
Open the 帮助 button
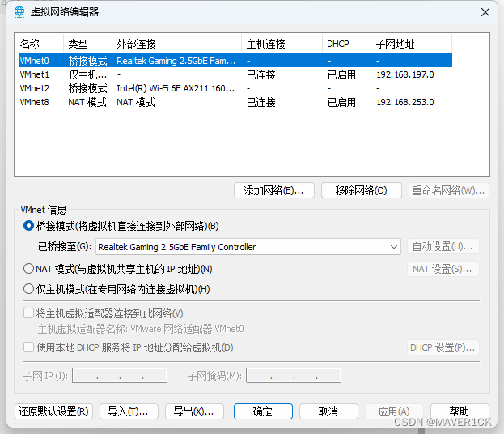pyautogui.click(x=460, y=411)
